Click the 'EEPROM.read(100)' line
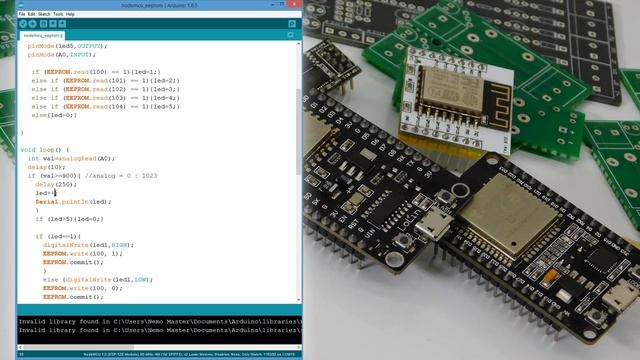The width and height of the screenshot is (640, 360). click(x=96, y=72)
